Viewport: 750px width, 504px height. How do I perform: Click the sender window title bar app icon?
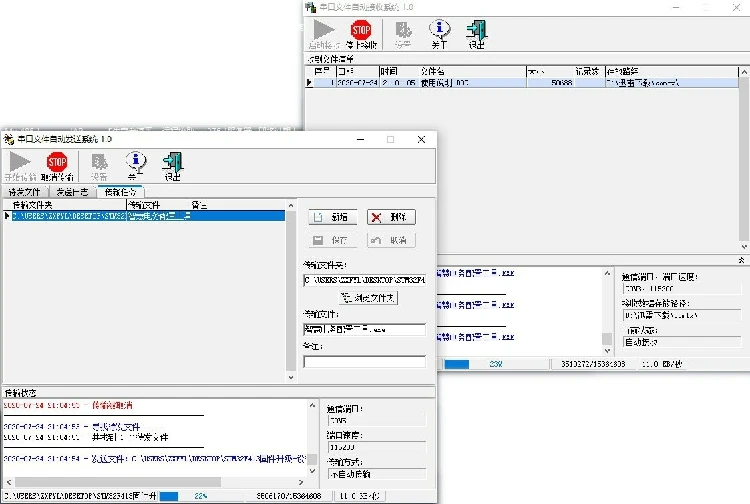pyautogui.click(x=9, y=139)
